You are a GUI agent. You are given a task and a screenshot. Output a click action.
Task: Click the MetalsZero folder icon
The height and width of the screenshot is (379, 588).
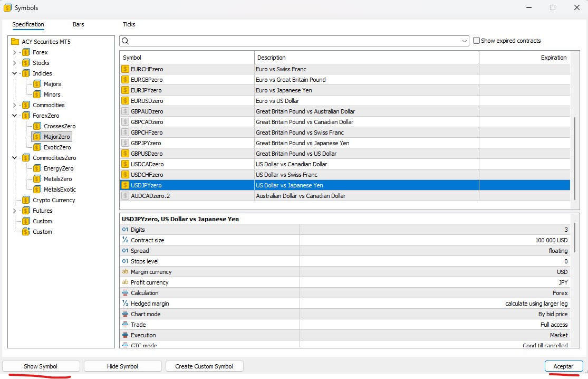tap(37, 179)
